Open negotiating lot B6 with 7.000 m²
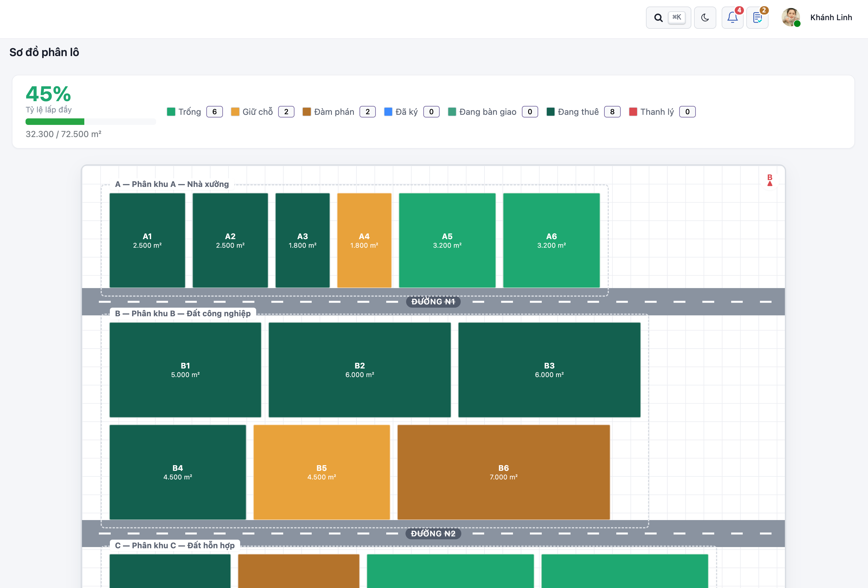868x588 pixels. click(503, 472)
